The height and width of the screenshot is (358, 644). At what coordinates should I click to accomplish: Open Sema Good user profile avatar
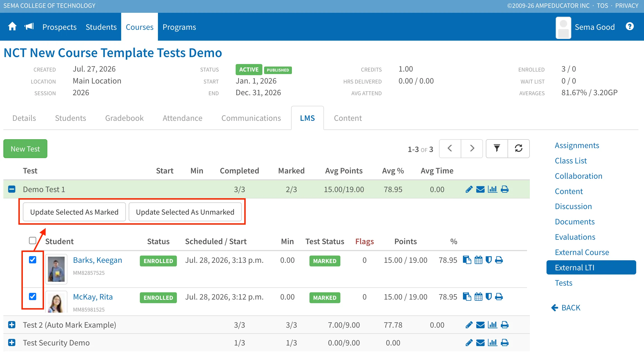coord(563,28)
